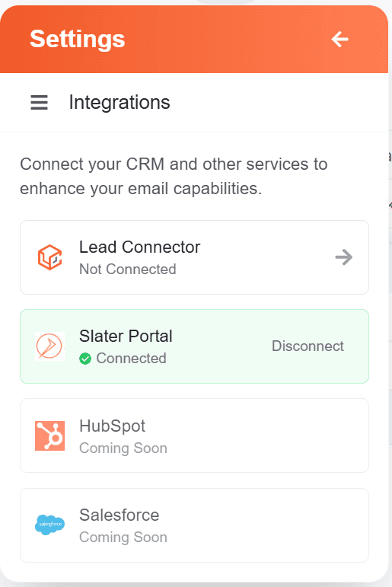This screenshot has height=587, width=392.
Task: Click the CRM description paragraph text
Action: coord(174,176)
